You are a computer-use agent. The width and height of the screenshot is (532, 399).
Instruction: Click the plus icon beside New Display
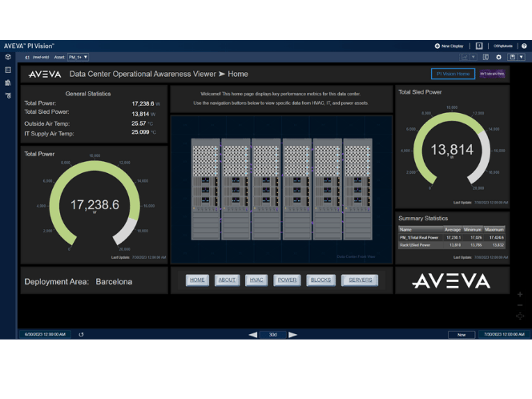coord(437,46)
